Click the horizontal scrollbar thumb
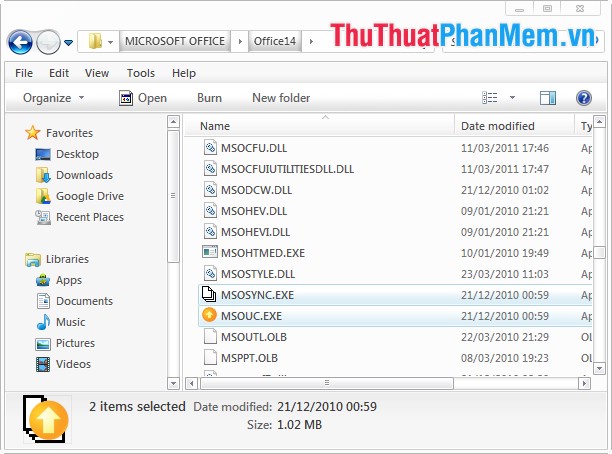 click(327, 383)
